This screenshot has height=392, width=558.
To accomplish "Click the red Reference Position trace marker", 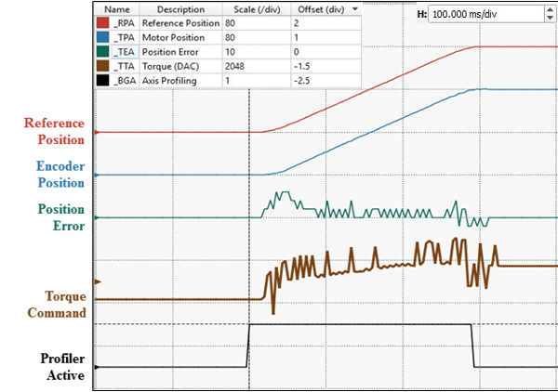I will pos(97,133).
